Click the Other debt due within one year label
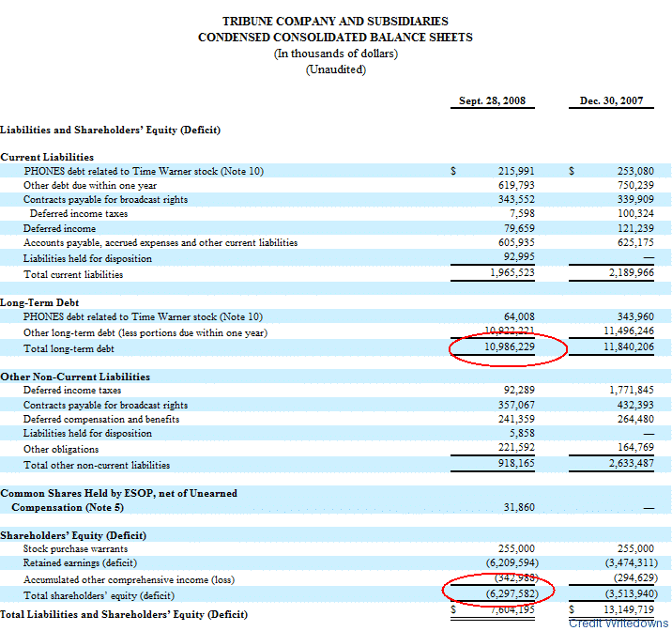 (89, 186)
